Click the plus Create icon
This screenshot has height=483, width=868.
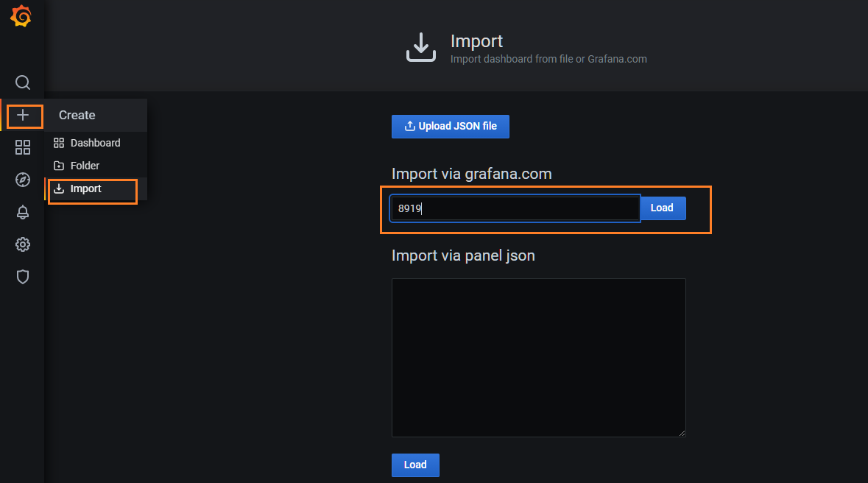[x=23, y=115]
